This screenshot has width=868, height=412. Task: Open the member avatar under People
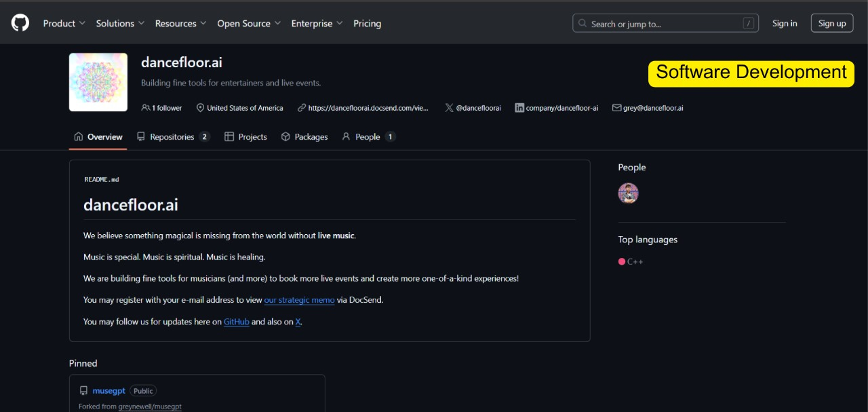tap(628, 193)
